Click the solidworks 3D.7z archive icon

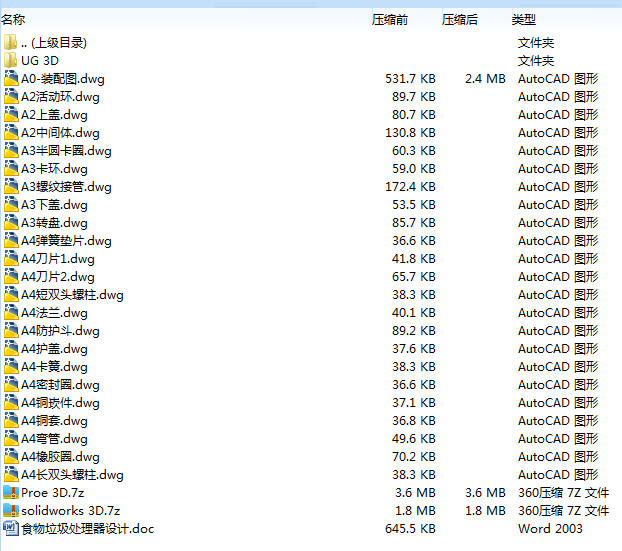coord(11,510)
